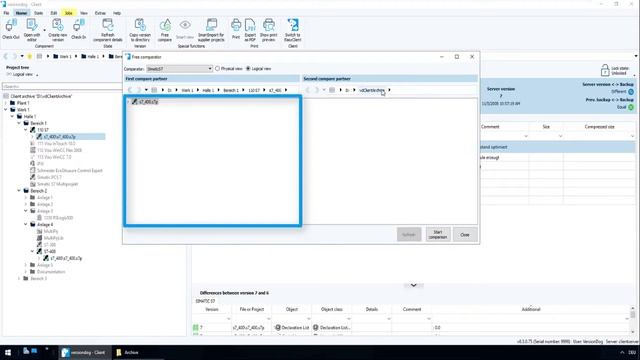Viewport: 640px width, 360px height.
Task: Select Schneider EcoStruxure Control Expert tree item
Action: click(x=69, y=171)
